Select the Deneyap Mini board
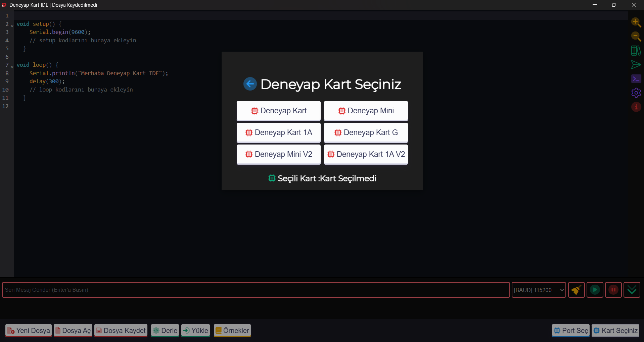The image size is (644, 342). point(366,111)
